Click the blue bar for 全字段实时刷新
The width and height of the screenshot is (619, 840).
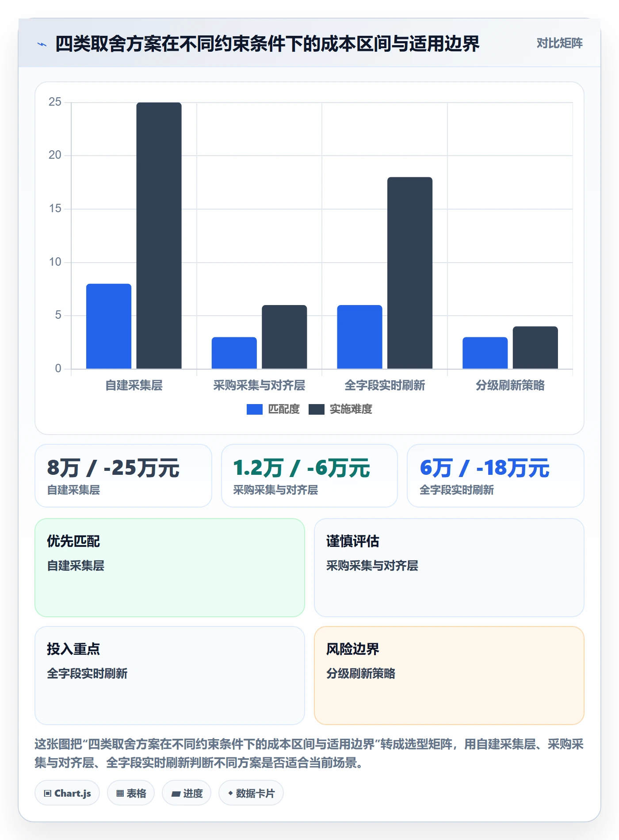359,337
